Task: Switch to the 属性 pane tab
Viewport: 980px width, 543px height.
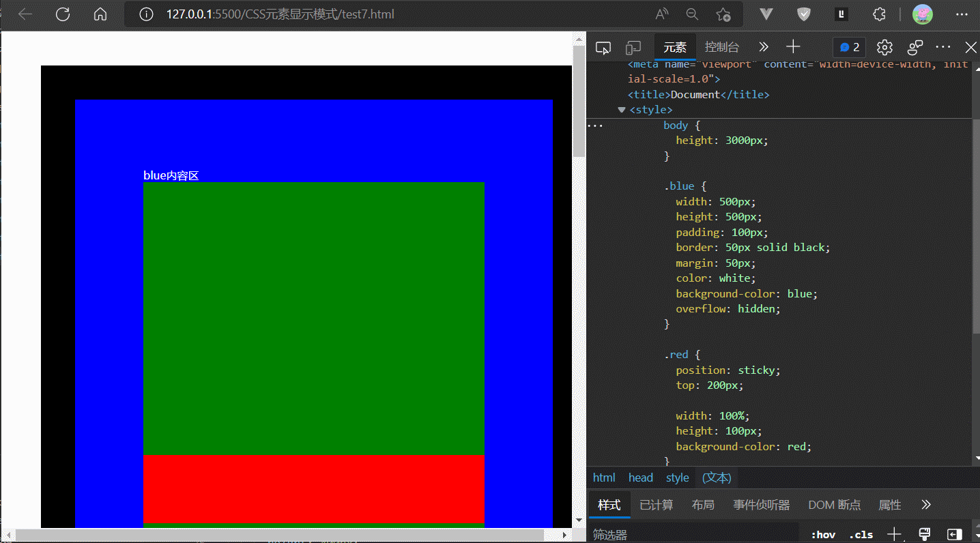Action: coord(890,505)
